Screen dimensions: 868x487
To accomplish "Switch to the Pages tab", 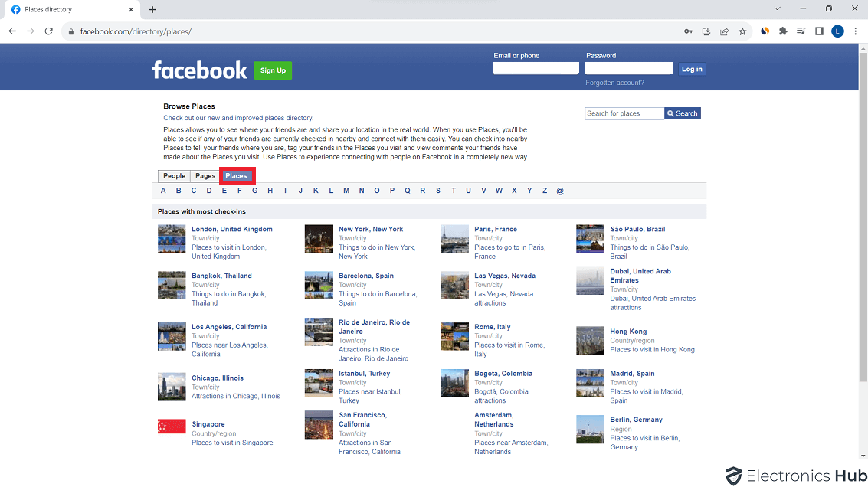I will point(205,176).
